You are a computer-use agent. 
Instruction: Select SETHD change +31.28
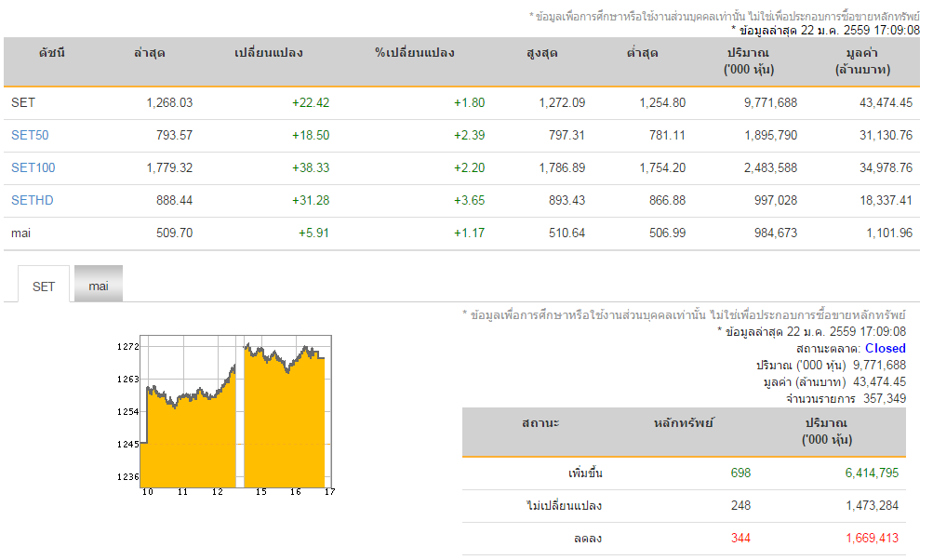(311, 200)
